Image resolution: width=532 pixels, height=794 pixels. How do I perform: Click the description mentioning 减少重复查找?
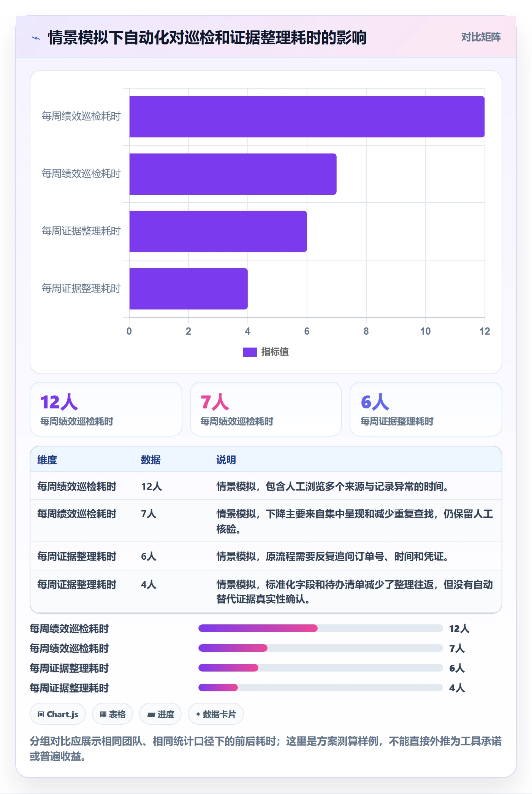tap(355, 521)
